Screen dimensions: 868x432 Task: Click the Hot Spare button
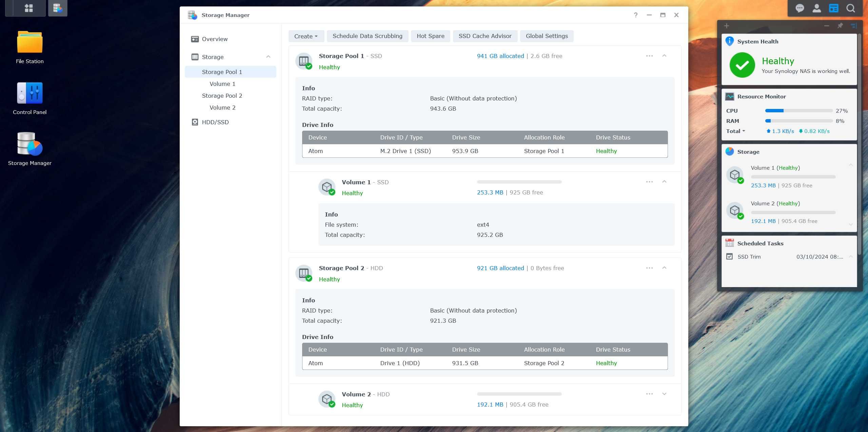coord(431,36)
